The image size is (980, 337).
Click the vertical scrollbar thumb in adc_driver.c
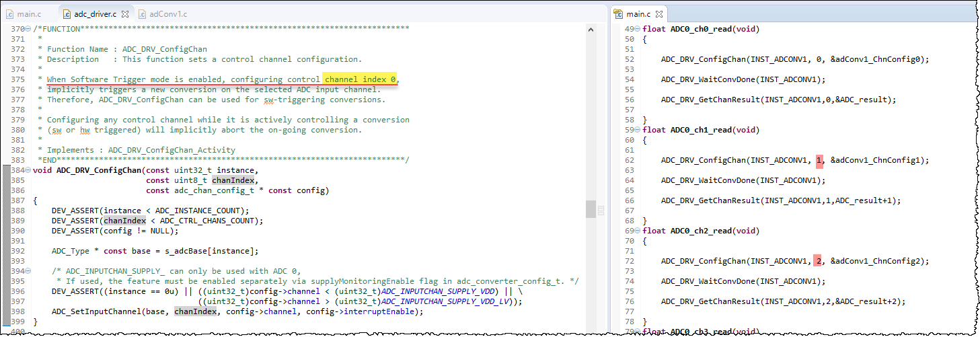click(x=590, y=209)
